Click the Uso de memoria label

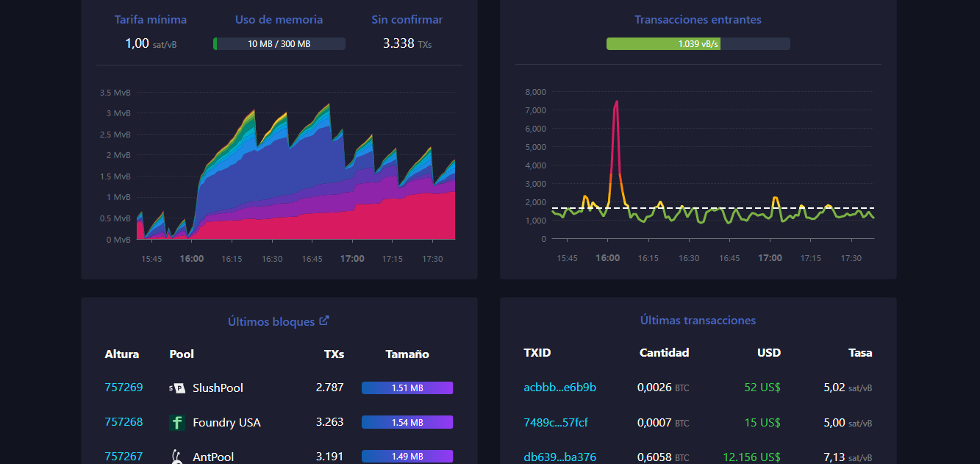click(279, 20)
